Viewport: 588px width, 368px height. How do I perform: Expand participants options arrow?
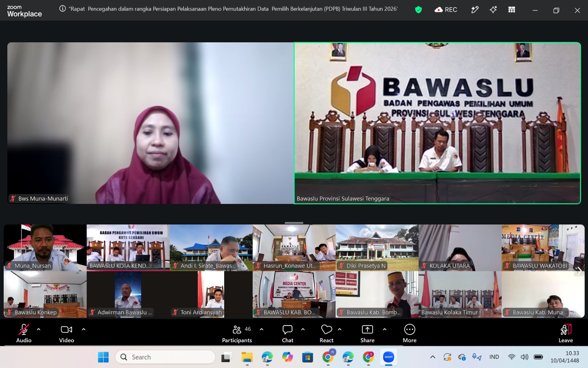[x=261, y=329]
